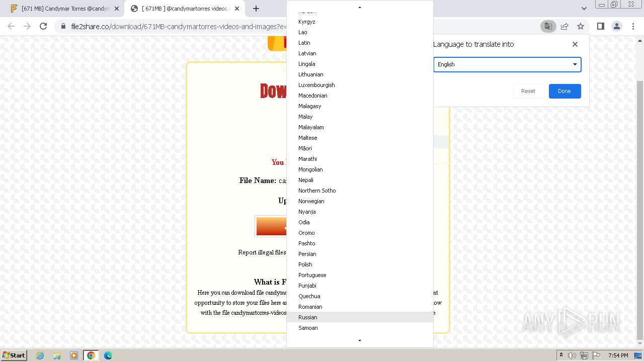Click the Google Translate icon in address bar
The image size is (644, 362).
coord(548,26)
